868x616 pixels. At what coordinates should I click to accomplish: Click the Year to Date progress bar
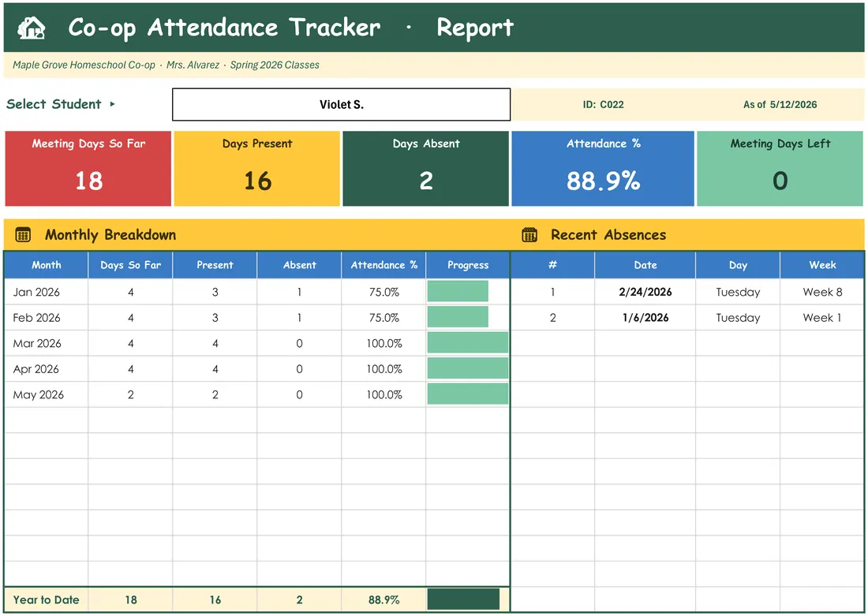(463, 599)
